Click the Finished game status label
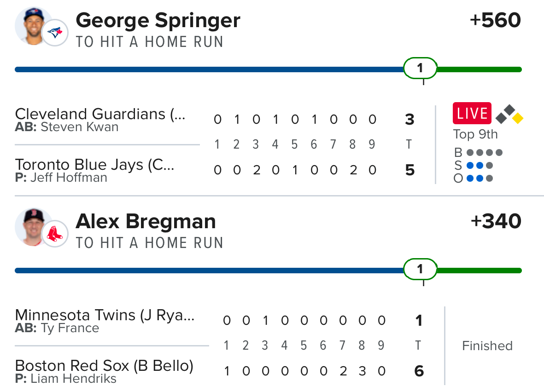 487,346
